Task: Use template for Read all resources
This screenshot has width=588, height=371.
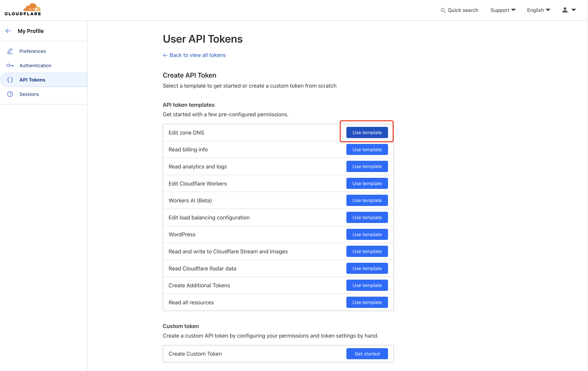Action: [x=367, y=302]
